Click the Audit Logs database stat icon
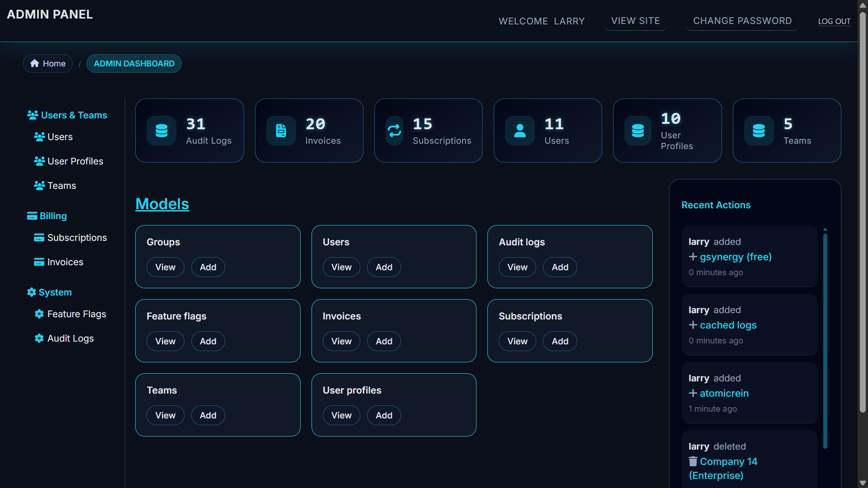The height and width of the screenshot is (488, 868). (161, 131)
